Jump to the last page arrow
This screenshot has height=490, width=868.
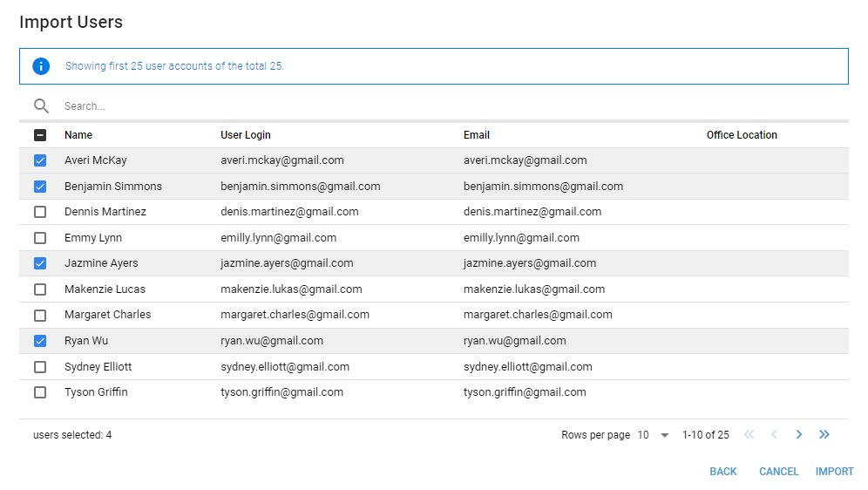click(x=824, y=435)
